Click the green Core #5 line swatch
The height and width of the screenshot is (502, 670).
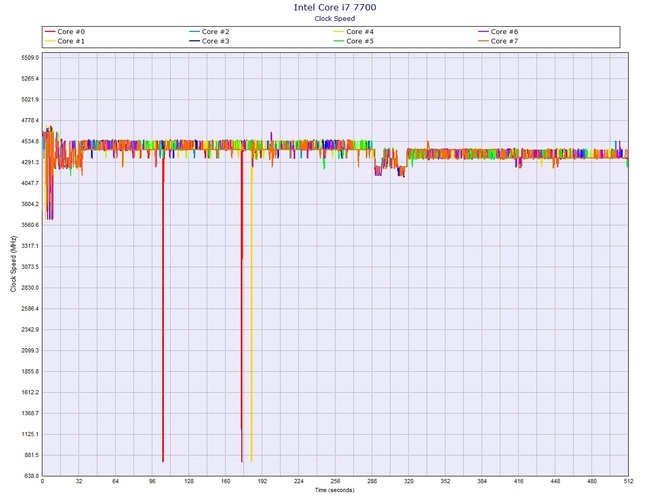[x=339, y=41]
